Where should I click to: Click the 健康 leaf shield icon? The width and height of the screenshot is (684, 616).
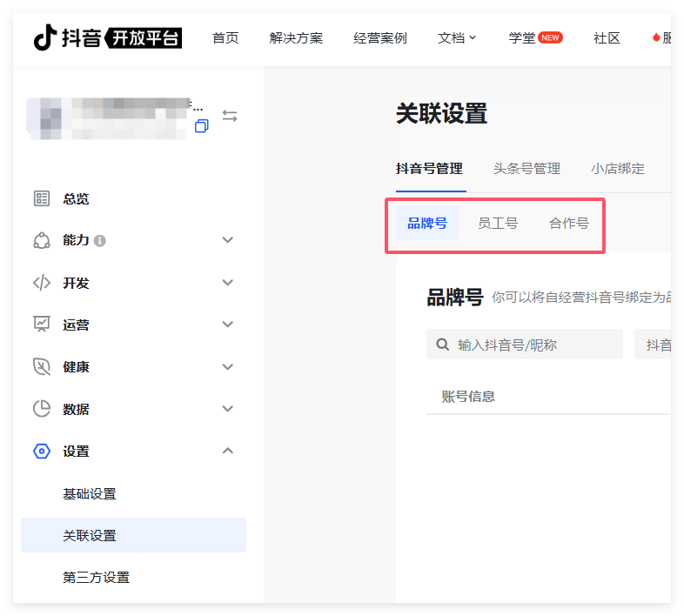[x=42, y=366]
